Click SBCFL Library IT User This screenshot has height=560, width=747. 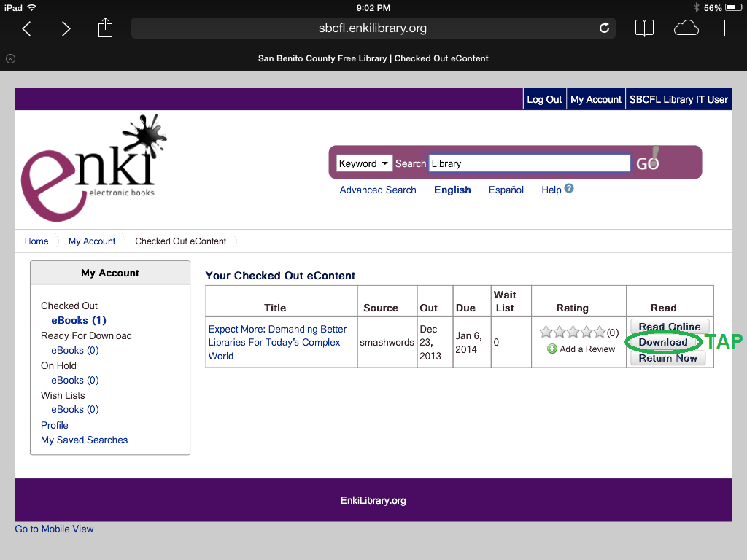point(678,99)
